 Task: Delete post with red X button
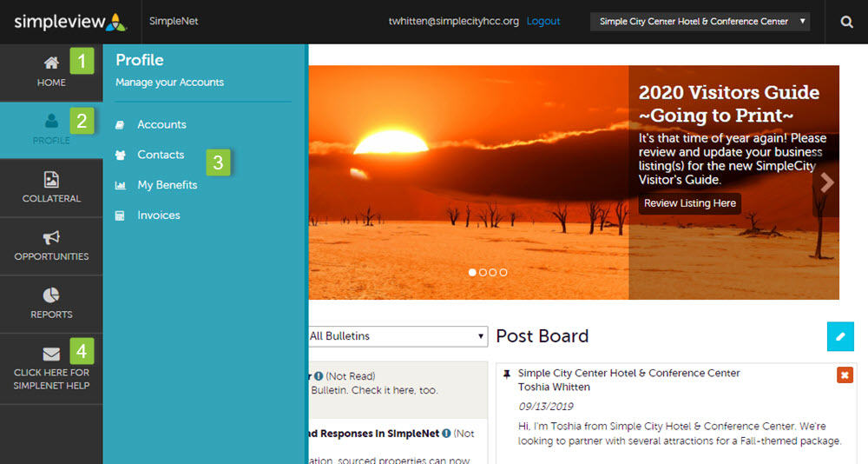[x=845, y=375]
